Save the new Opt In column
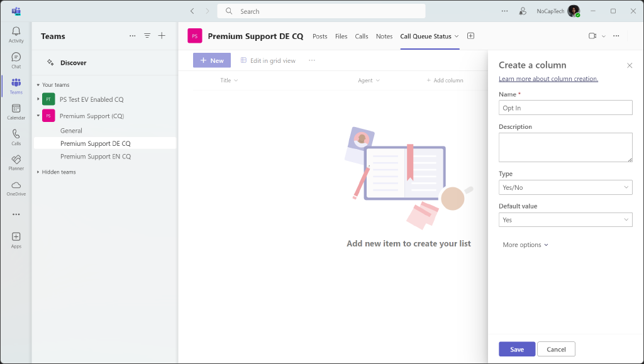The height and width of the screenshot is (364, 644). [x=516, y=349]
